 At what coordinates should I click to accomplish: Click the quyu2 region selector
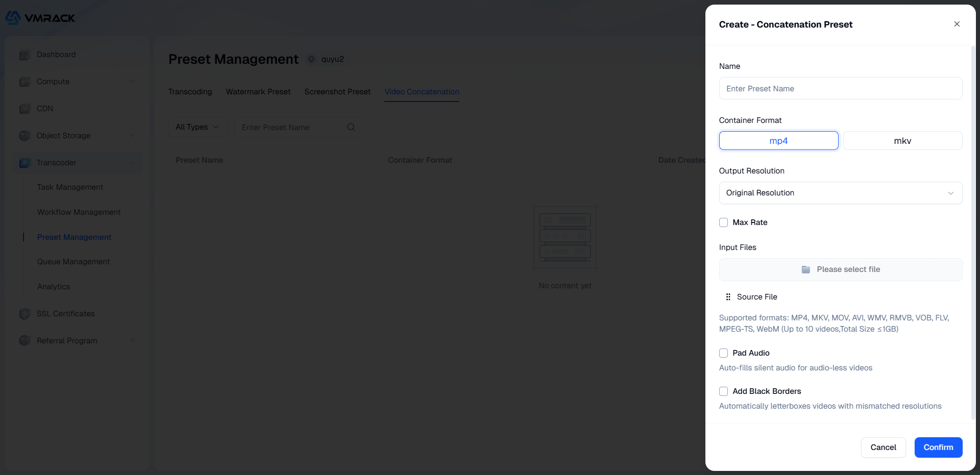click(327, 59)
